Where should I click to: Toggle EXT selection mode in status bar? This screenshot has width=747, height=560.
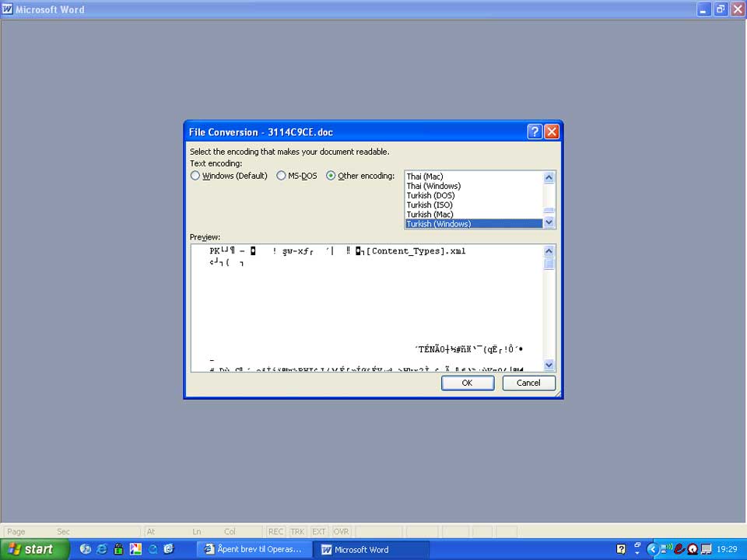click(319, 531)
